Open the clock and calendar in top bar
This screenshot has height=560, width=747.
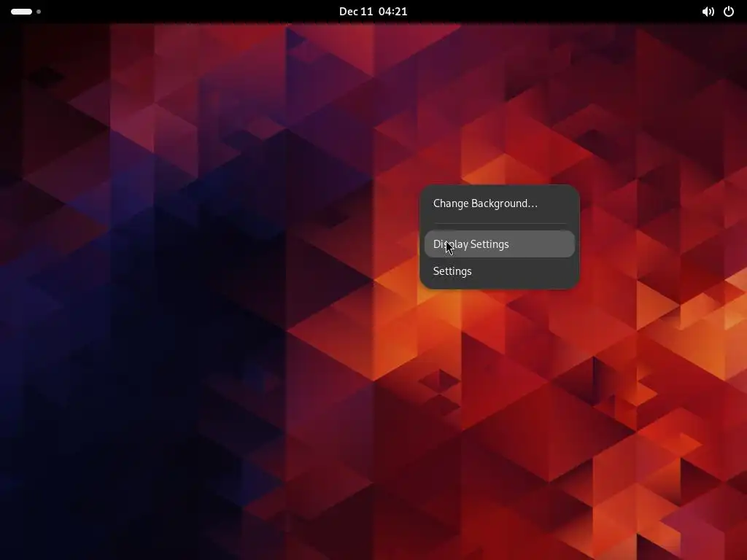(373, 12)
